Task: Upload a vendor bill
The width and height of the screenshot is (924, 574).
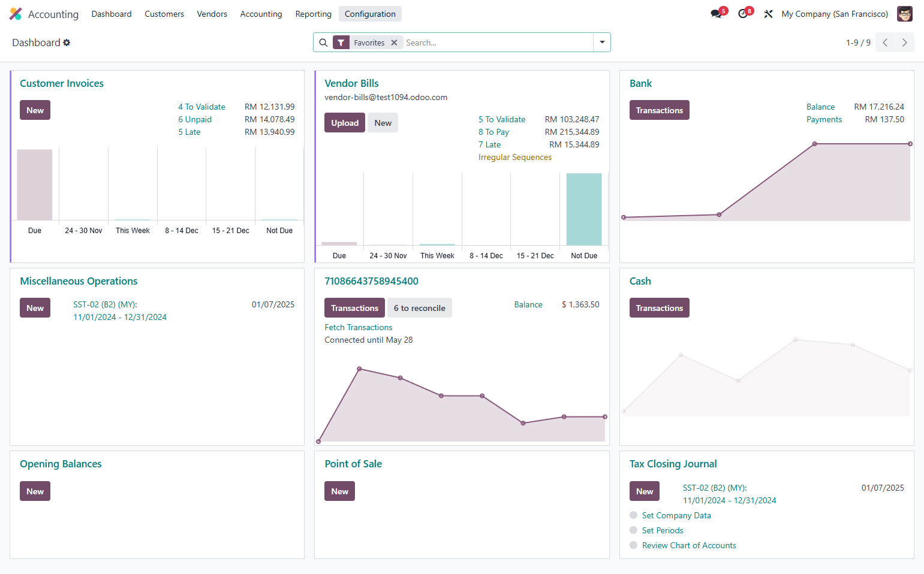Action: (x=345, y=123)
